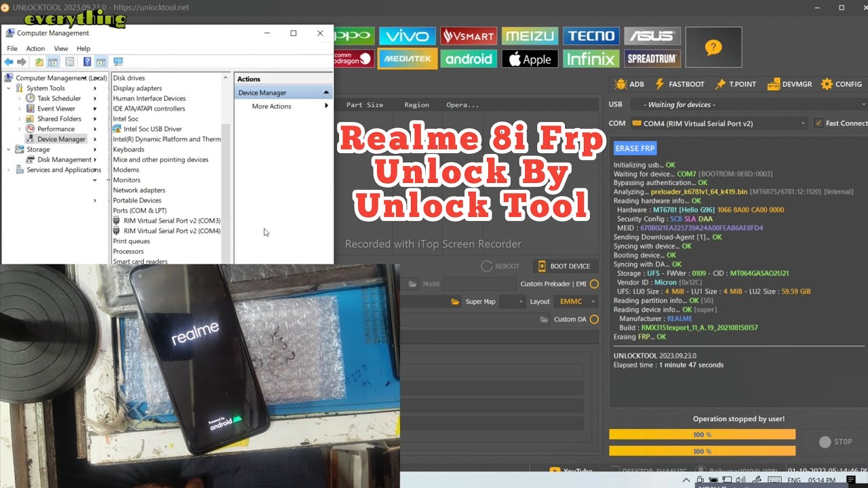This screenshot has height=488, width=868.
Task: Expand the Event Viewer tree node
Action: point(19,108)
